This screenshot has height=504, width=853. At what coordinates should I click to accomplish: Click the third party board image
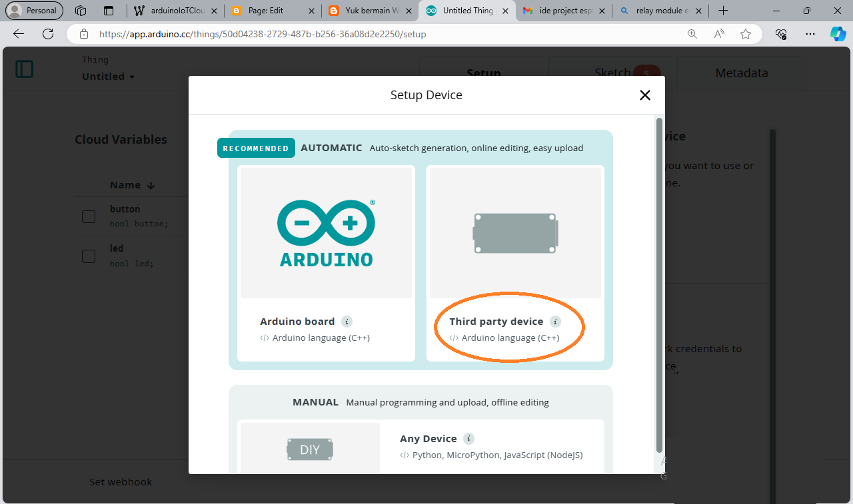[515, 233]
